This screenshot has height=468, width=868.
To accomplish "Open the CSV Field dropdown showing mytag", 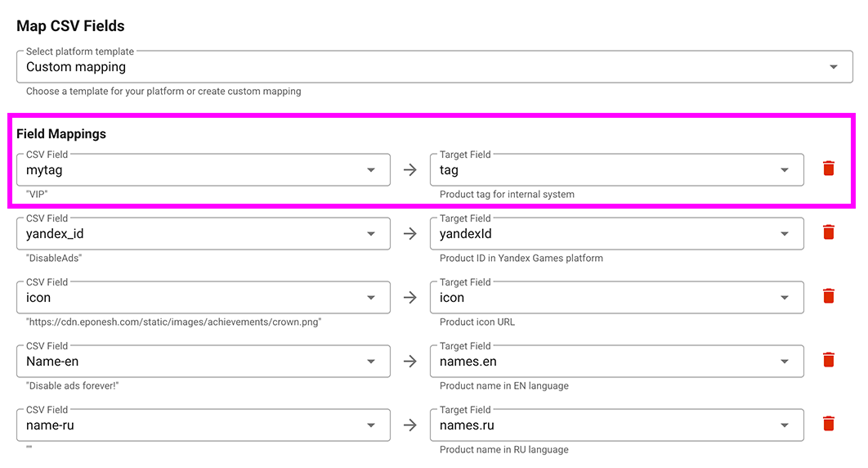I will tap(203, 170).
